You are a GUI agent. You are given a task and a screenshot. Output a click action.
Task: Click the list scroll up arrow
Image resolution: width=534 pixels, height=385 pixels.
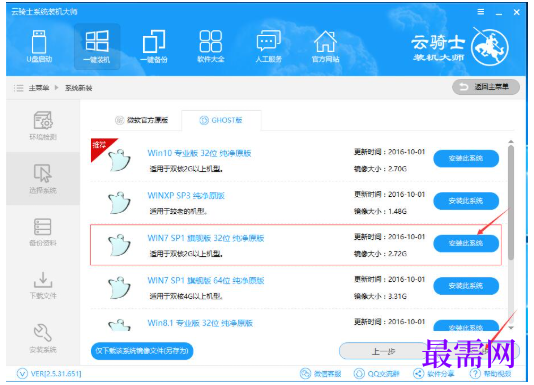[x=511, y=141]
